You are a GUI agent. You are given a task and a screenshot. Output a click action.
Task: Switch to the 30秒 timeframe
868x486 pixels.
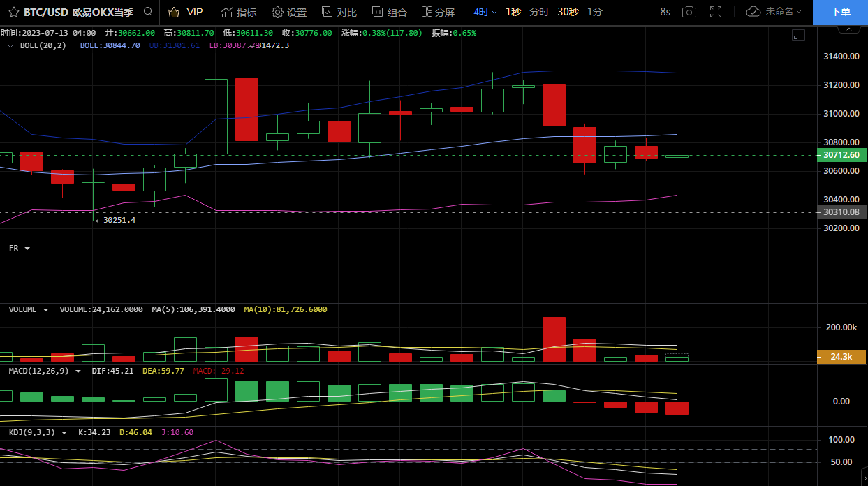[568, 12]
